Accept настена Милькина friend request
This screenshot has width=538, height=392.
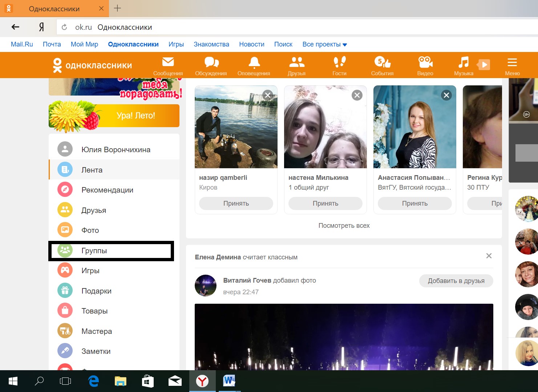click(325, 203)
